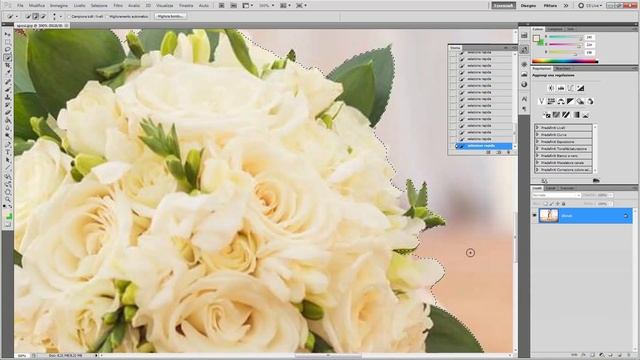Select the Crop tool
Image resolution: width=640 pixels, height=360 pixels.
click(x=8, y=65)
